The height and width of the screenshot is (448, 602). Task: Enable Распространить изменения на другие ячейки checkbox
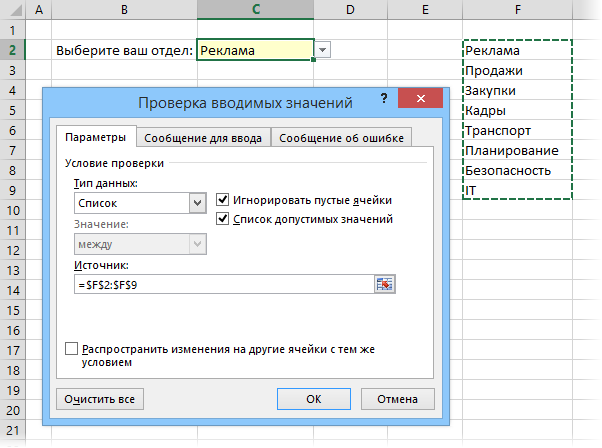(71, 349)
